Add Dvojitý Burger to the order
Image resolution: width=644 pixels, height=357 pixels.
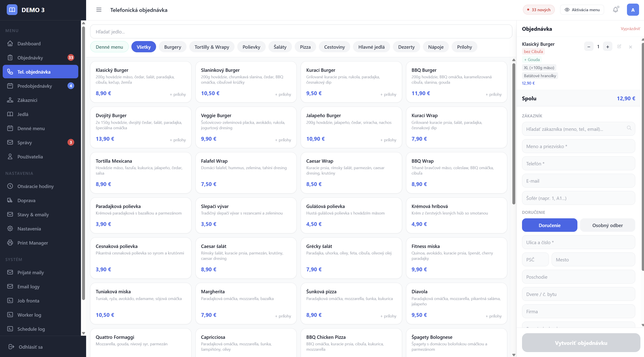point(141,127)
